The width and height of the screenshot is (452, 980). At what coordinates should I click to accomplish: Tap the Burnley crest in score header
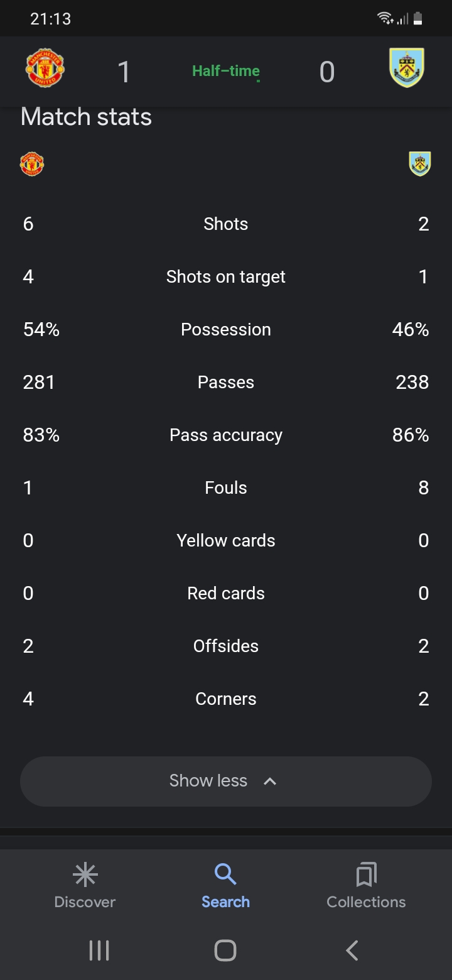tap(407, 68)
